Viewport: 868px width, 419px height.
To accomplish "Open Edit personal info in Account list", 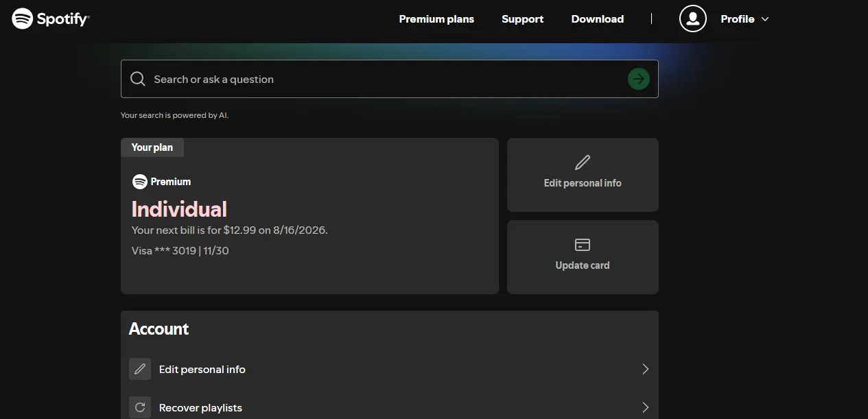I will [389, 369].
